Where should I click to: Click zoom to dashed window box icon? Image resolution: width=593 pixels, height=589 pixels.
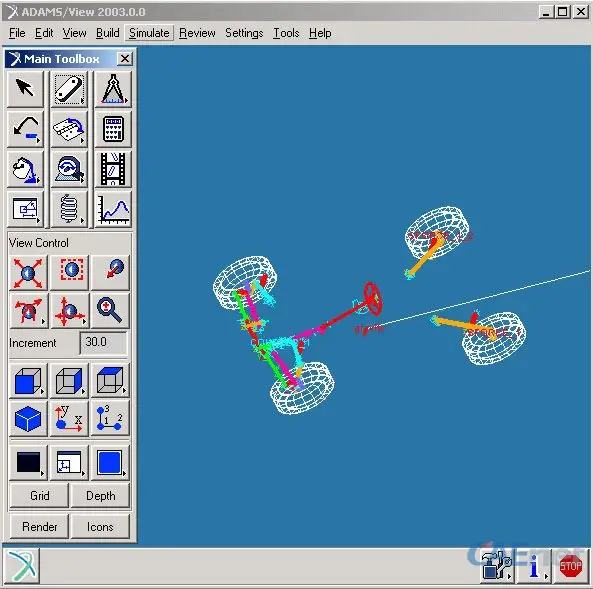(70, 272)
